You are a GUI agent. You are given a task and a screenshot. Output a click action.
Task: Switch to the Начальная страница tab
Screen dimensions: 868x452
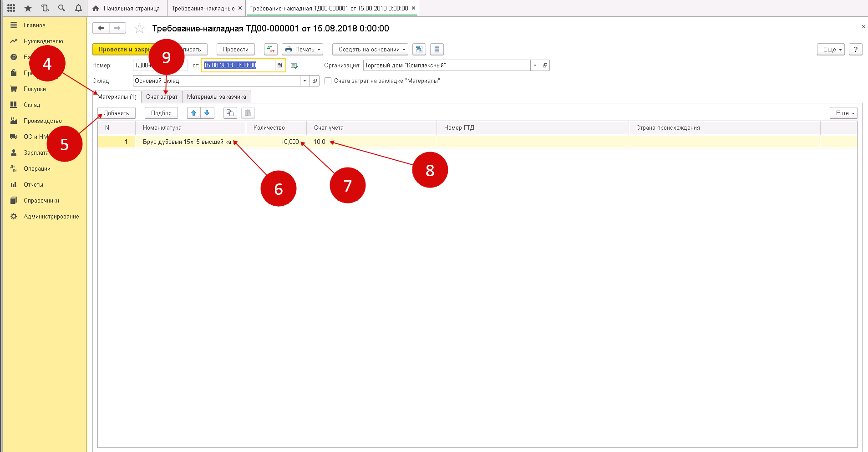[x=127, y=8]
